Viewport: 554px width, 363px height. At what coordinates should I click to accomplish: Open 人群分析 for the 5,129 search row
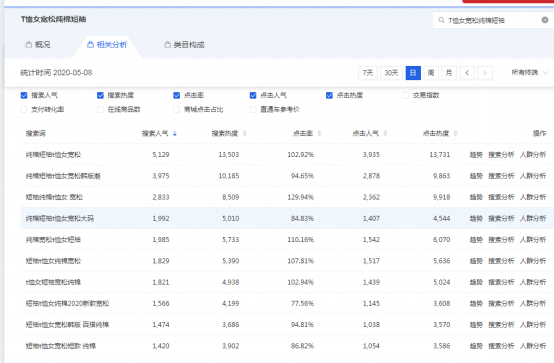tap(533, 154)
